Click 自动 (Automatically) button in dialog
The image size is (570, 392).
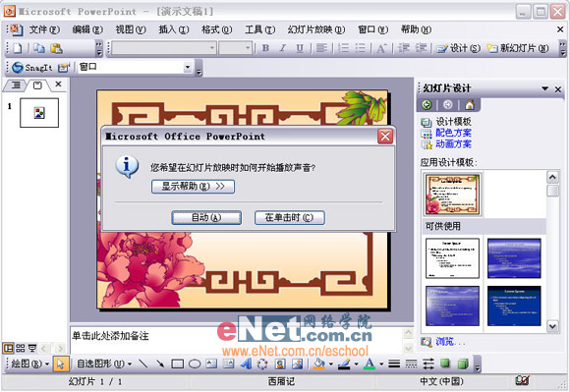[x=206, y=218]
